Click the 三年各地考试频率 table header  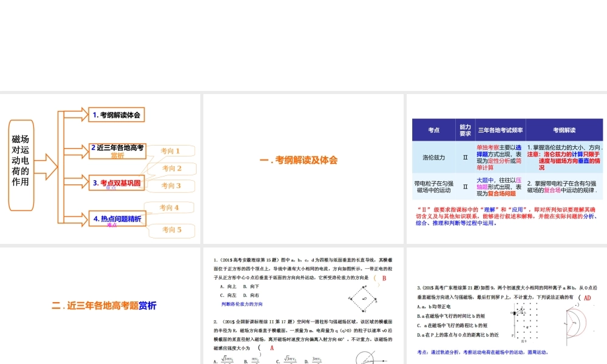pos(501,130)
